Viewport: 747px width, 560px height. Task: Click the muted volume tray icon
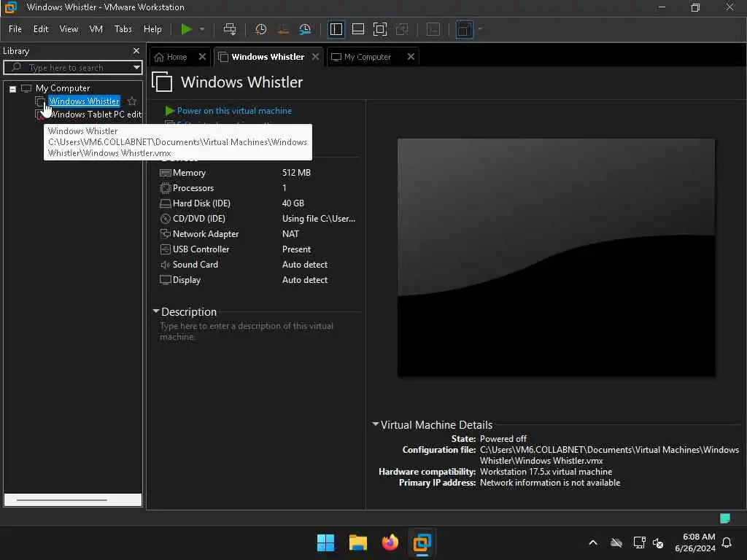pyautogui.click(x=658, y=542)
